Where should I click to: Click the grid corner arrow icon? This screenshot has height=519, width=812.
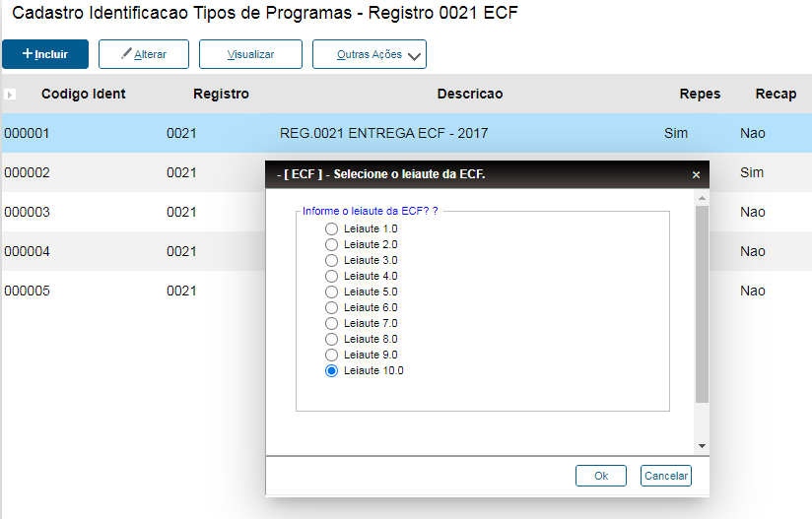click(x=10, y=95)
